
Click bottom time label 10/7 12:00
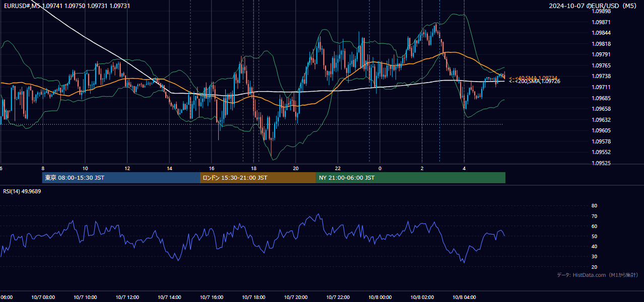point(127,297)
